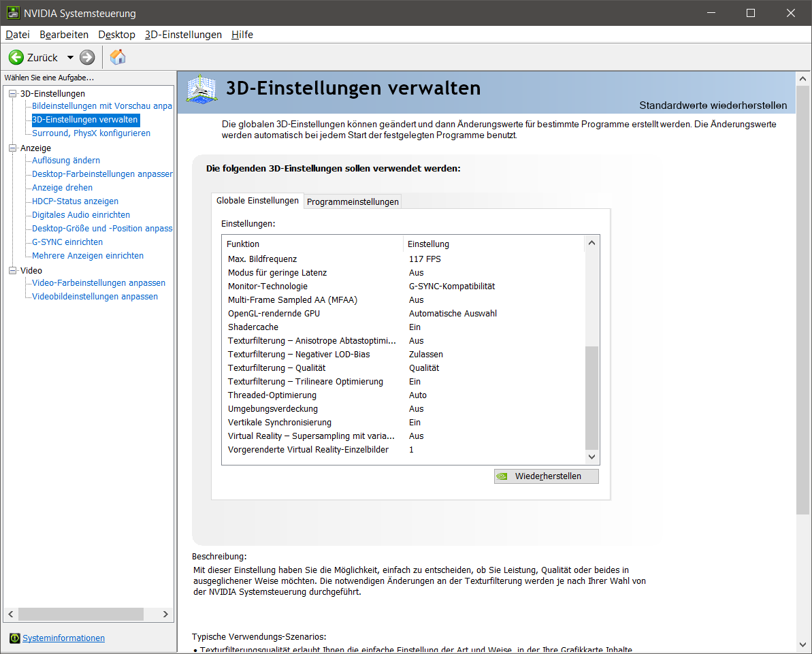Click main page scroll up arrow
Viewport: 812px width, 654px height.
(x=802, y=79)
